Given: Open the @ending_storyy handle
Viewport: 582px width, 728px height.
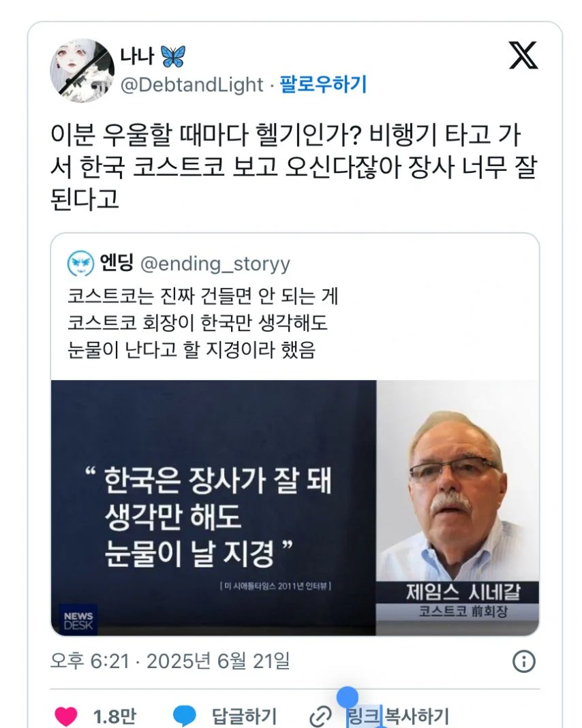Looking at the screenshot, I should tap(215, 264).
